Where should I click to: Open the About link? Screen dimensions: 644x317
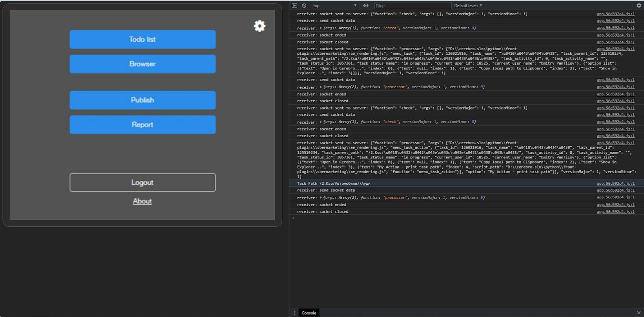[142, 201]
